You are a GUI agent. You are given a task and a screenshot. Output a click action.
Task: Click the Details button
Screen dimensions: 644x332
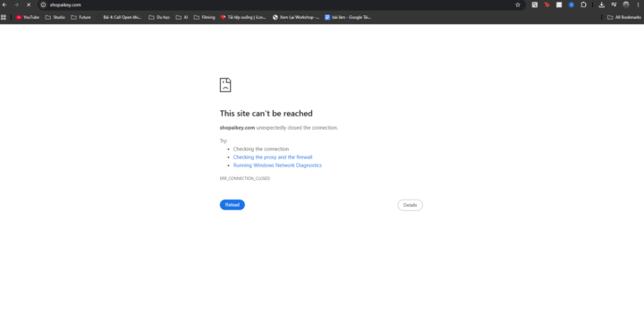click(x=410, y=205)
